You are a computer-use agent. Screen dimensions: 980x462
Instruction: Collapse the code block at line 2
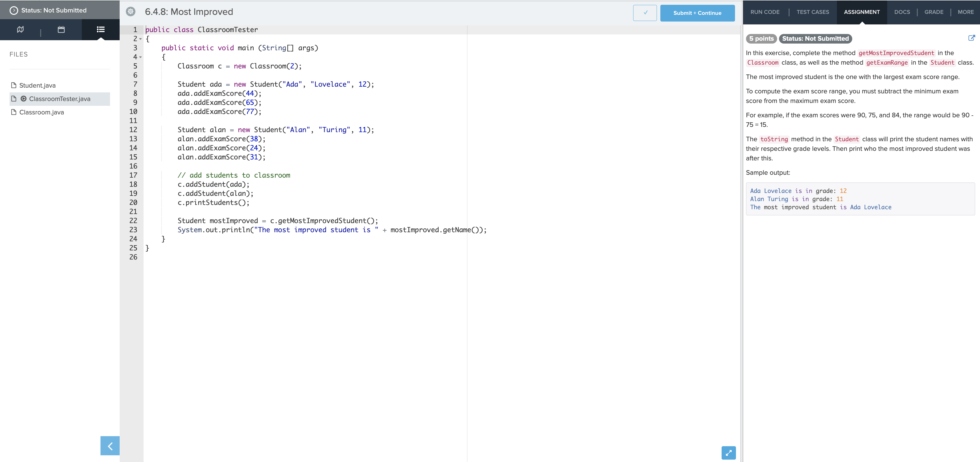click(140, 39)
